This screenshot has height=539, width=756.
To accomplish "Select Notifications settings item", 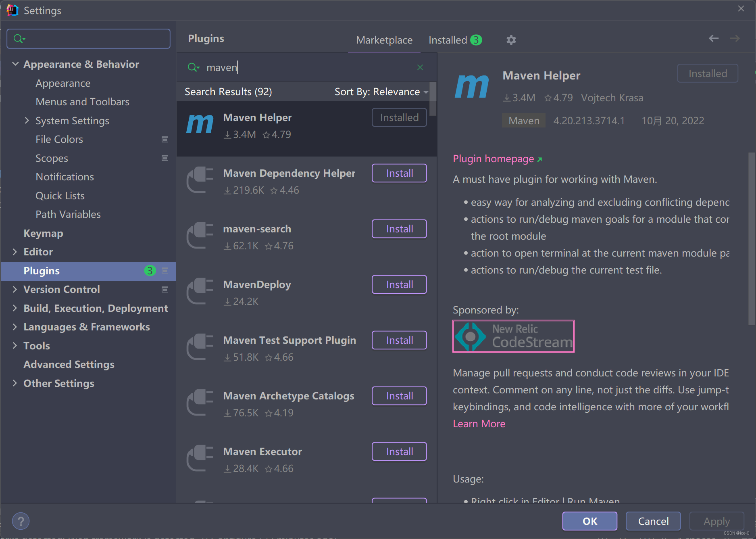I will click(x=65, y=177).
